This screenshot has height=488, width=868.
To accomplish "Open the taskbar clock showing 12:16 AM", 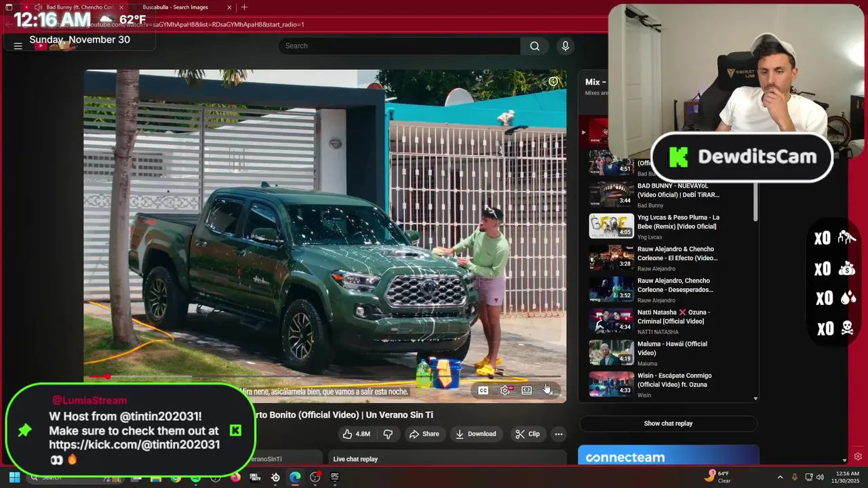I will click(847, 477).
